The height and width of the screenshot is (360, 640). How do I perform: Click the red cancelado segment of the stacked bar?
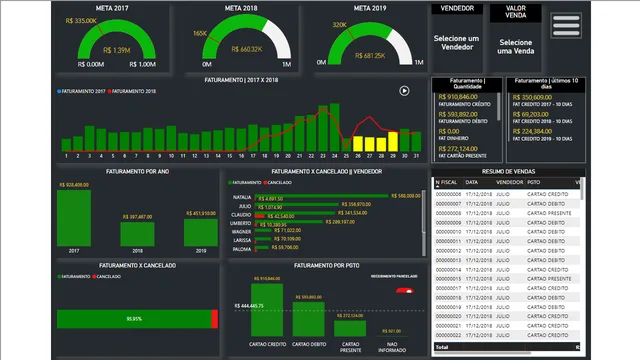tap(215, 319)
